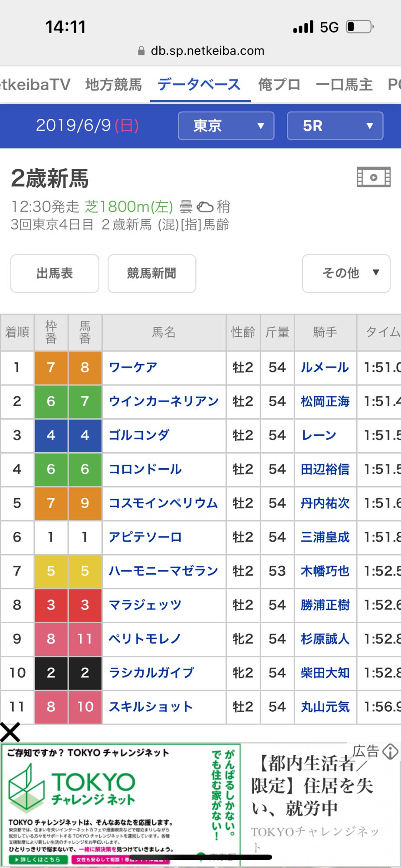Open the 一口馬主 tab

(x=344, y=85)
